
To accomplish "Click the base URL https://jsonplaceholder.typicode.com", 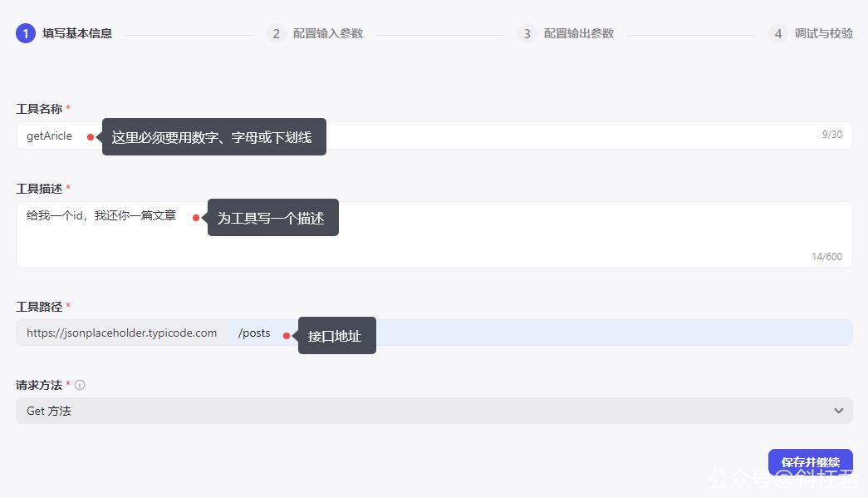I will click(x=122, y=333).
